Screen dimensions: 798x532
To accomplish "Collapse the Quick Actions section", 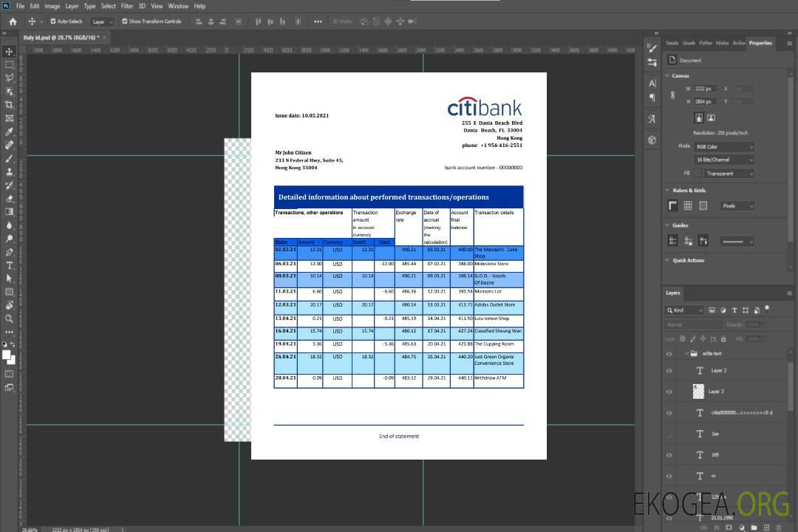I will 667,260.
